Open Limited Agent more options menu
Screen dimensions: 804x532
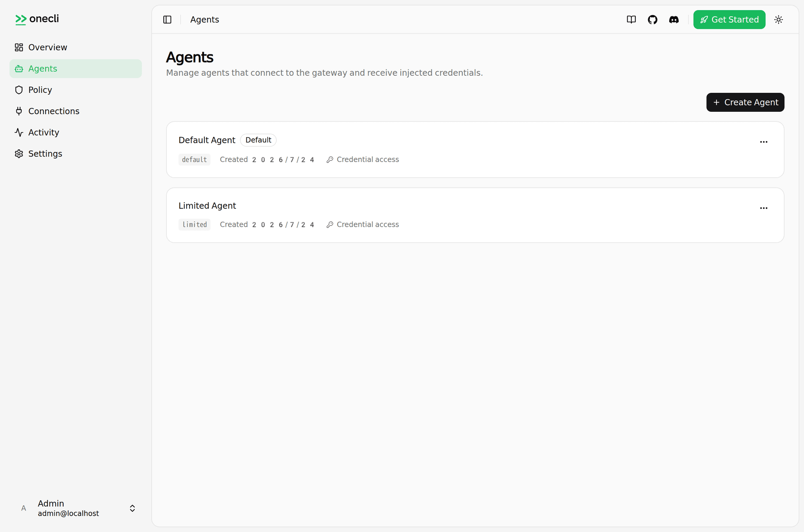[x=763, y=208]
